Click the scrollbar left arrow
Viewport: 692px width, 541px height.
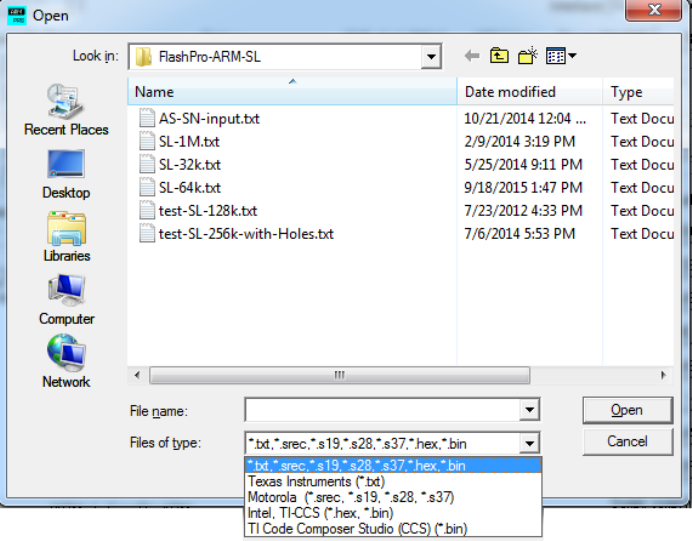tap(137, 375)
